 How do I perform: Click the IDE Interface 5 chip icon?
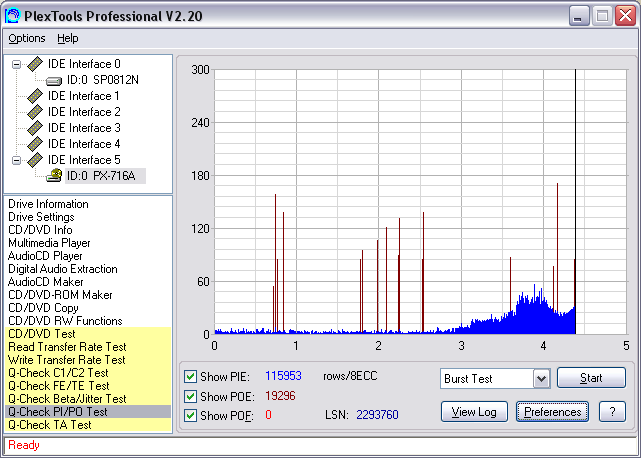tap(35, 159)
